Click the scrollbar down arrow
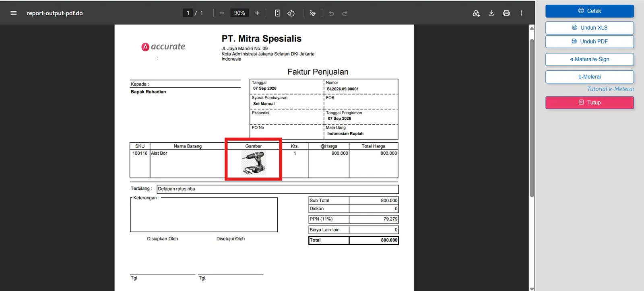 pyautogui.click(x=532, y=288)
